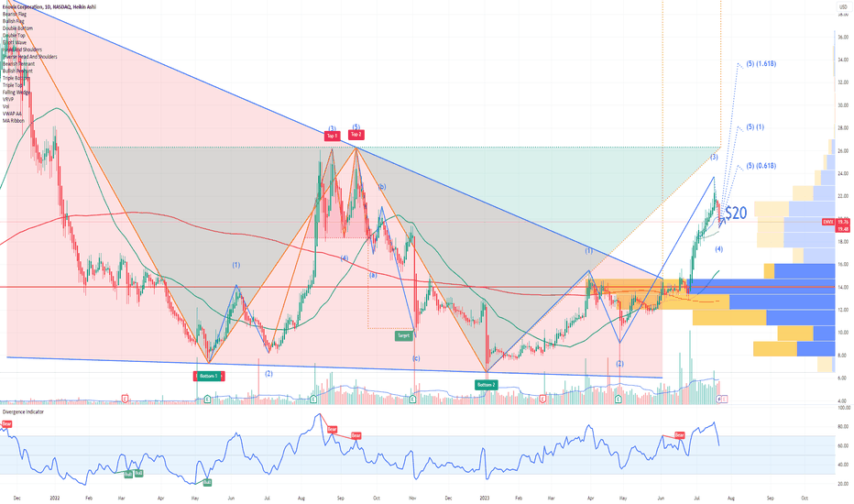The width and height of the screenshot is (854, 504).
Task: Select the Triple Bottom indicator legend
Action: pyautogui.click(x=16, y=77)
